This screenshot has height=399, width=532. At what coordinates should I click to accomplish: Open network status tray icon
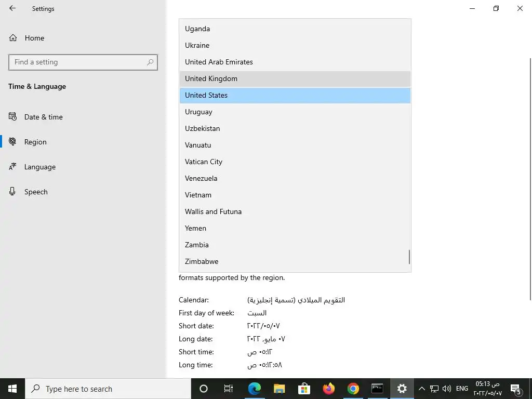(x=434, y=389)
